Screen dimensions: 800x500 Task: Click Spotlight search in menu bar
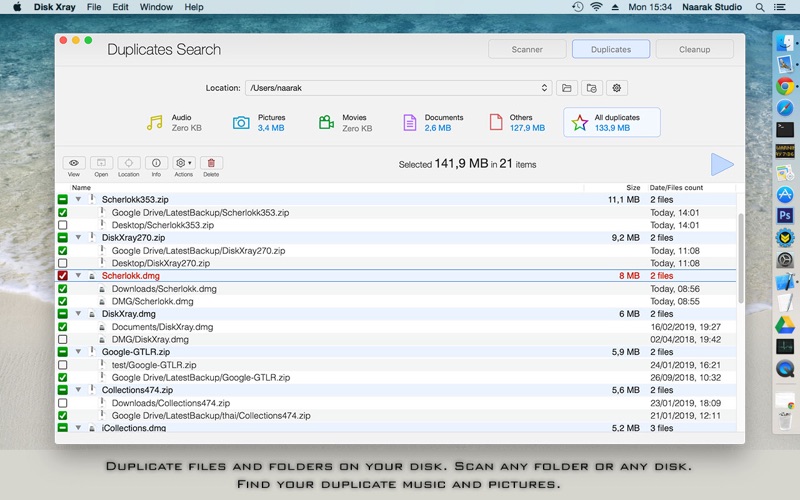pyautogui.click(x=760, y=7)
